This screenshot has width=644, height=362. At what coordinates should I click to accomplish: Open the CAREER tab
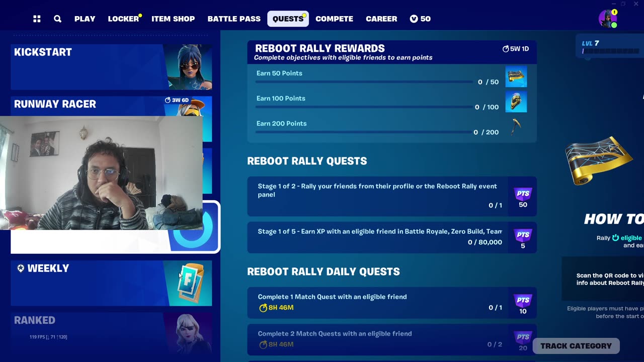(381, 19)
